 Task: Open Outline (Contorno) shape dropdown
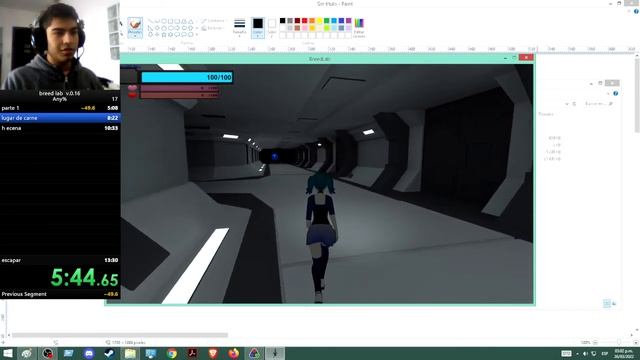click(213, 20)
